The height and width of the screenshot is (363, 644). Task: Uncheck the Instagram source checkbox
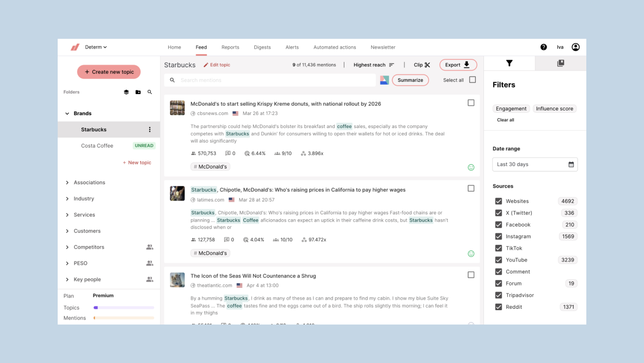click(499, 236)
